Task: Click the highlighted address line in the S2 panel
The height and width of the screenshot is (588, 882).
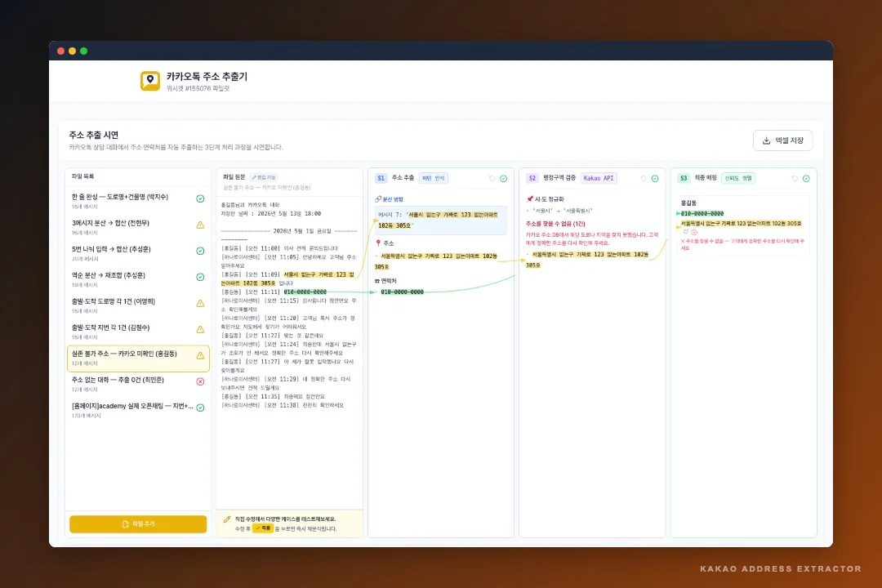Action: pos(587,260)
